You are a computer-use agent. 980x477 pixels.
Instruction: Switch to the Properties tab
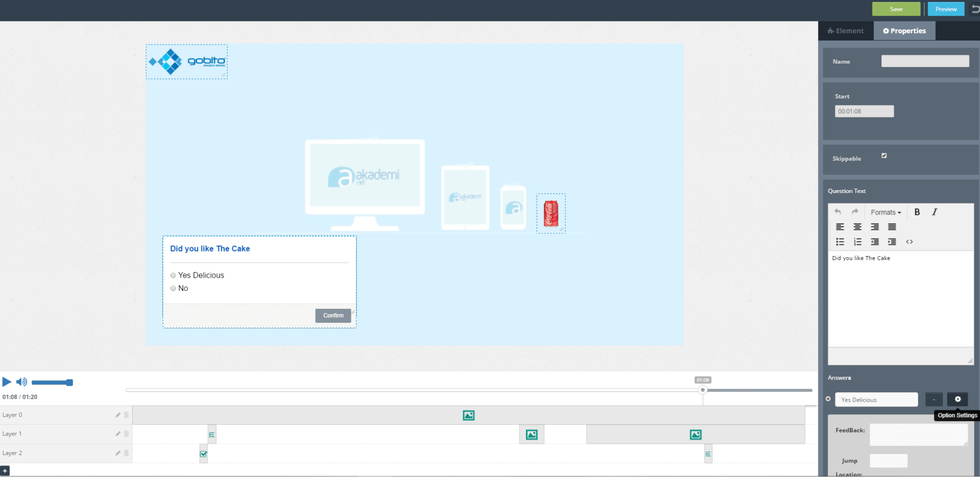[x=904, y=31]
